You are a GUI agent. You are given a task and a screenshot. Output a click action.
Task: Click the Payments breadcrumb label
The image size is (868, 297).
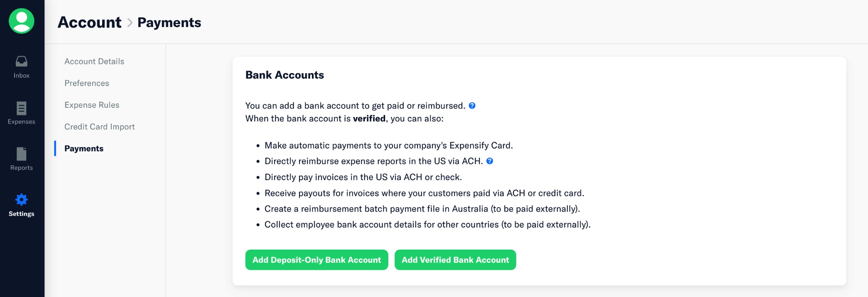point(169,23)
